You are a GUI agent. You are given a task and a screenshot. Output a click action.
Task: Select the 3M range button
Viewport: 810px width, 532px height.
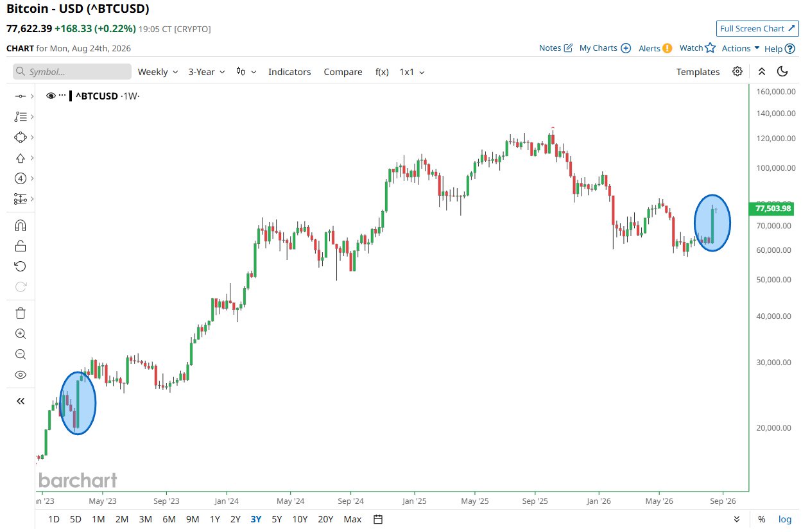pyautogui.click(x=145, y=519)
